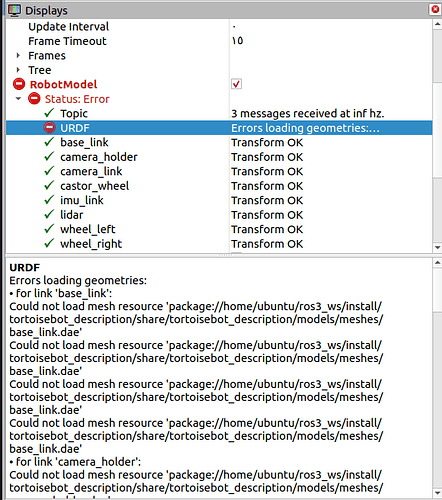Expand the Tree item arrow

18,70
